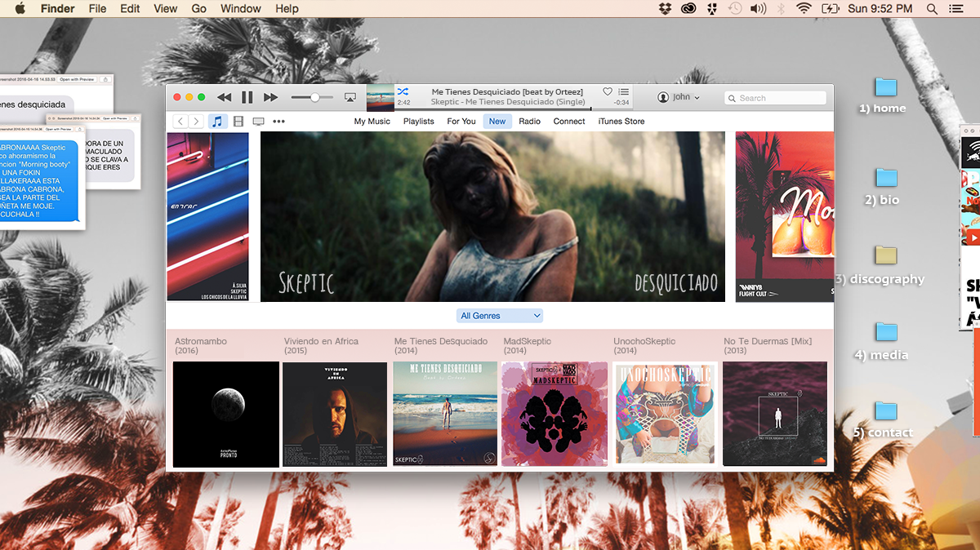Click the Viviendo en Africa (2015) title link

(322, 346)
